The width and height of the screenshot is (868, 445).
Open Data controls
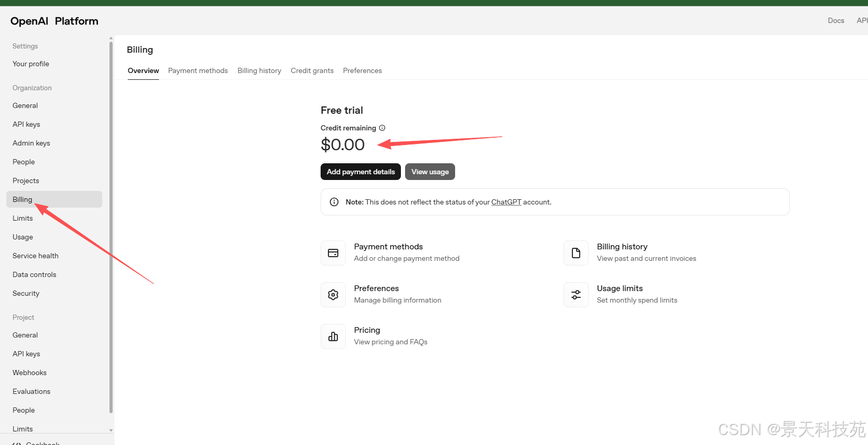tap(54, 274)
